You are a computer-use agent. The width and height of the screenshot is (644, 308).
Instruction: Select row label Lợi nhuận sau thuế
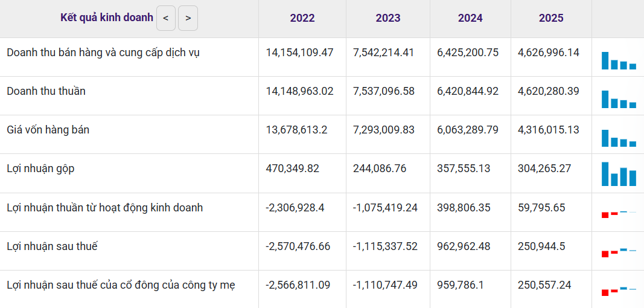[x=52, y=246]
